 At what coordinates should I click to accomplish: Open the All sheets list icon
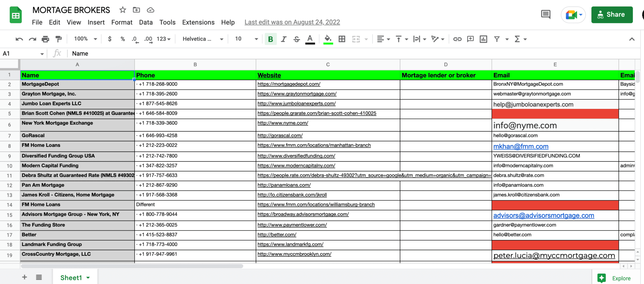[x=39, y=277]
